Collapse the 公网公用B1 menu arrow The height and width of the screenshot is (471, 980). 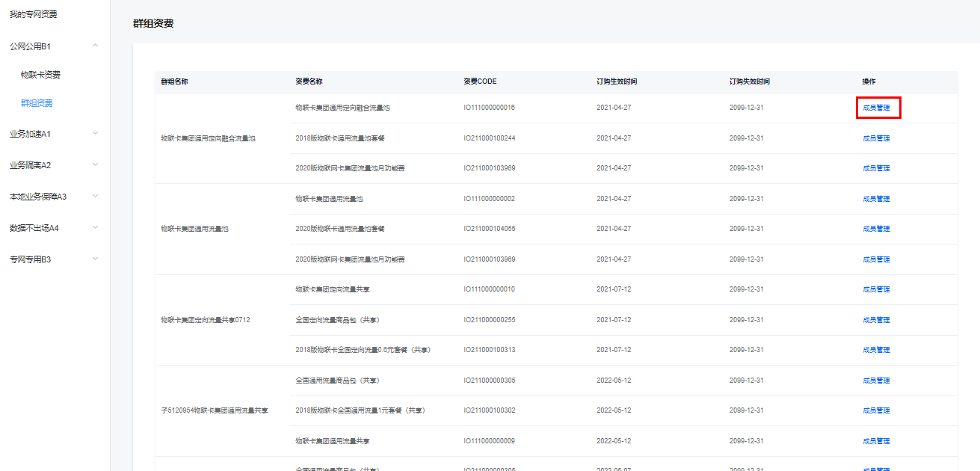pos(95,46)
